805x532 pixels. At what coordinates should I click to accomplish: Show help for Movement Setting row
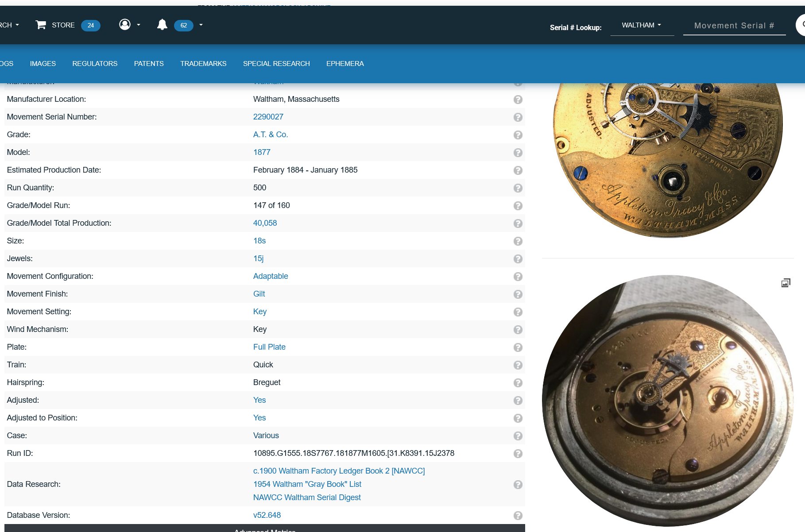pyautogui.click(x=518, y=312)
